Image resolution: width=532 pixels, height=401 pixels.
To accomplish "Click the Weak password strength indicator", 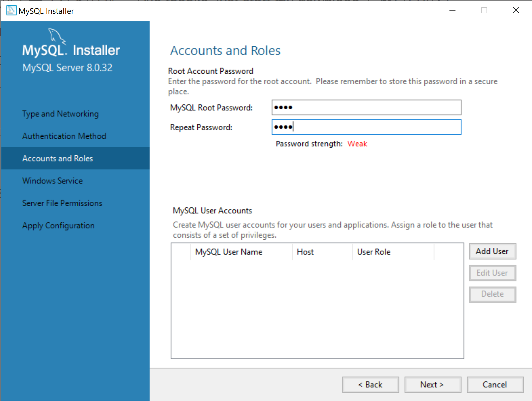I will [357, 144].
